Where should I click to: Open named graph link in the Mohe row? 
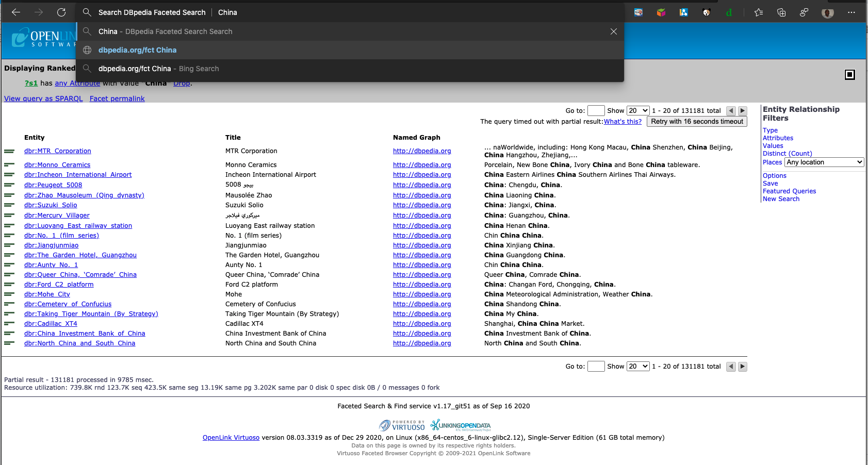click(422, 294)
